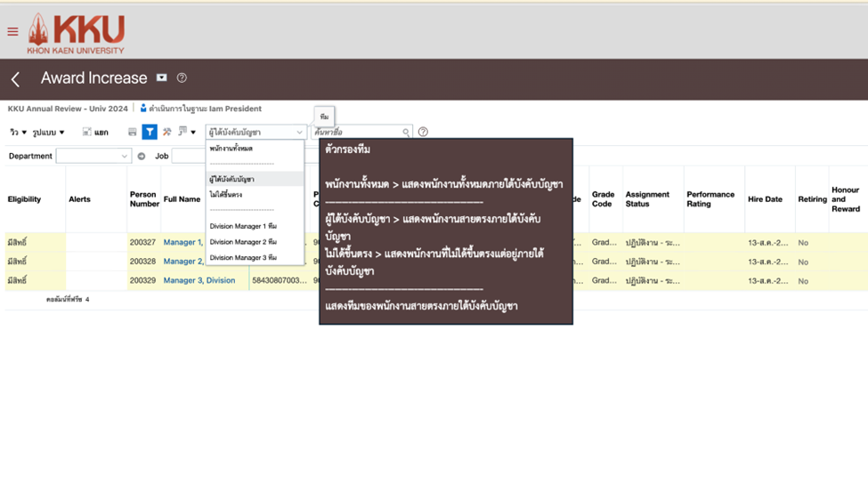Click the back arrow beside Award Increase
This screenshot has height=492, width=868.
tap(15, 79)
